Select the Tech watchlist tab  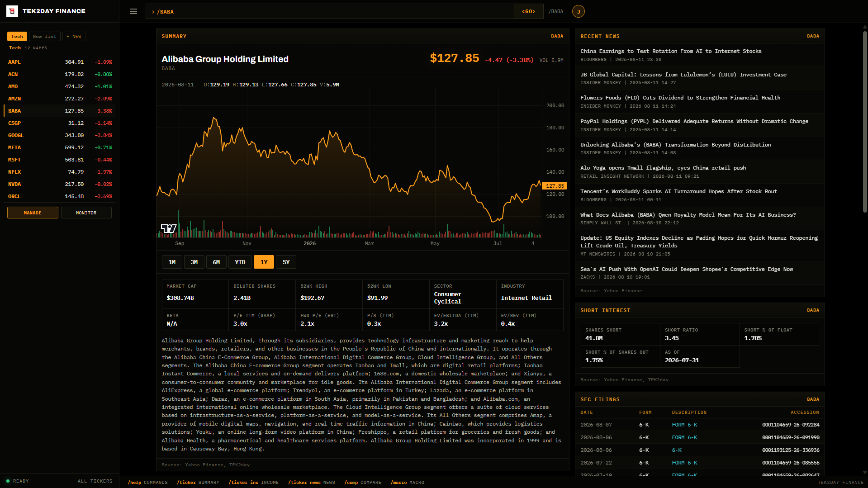click(17, 37)
